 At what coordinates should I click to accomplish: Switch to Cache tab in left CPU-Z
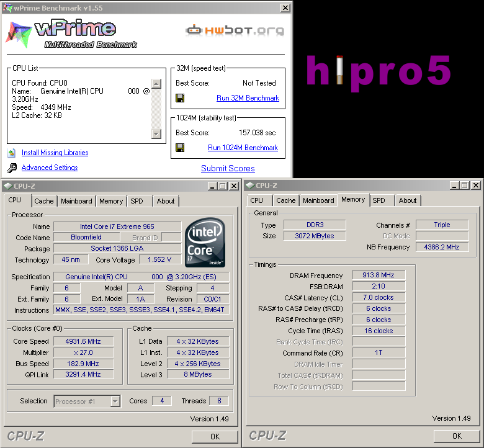(x=44, y=201)
